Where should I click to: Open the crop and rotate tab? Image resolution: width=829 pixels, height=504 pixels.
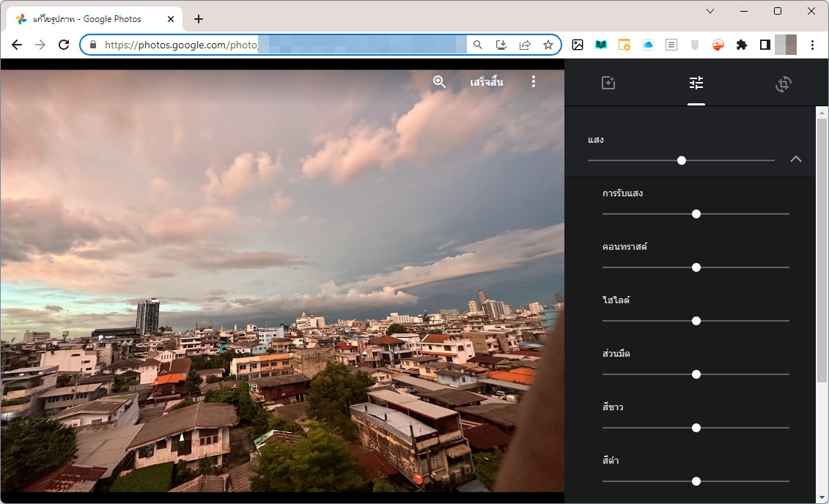coord(784,84)
